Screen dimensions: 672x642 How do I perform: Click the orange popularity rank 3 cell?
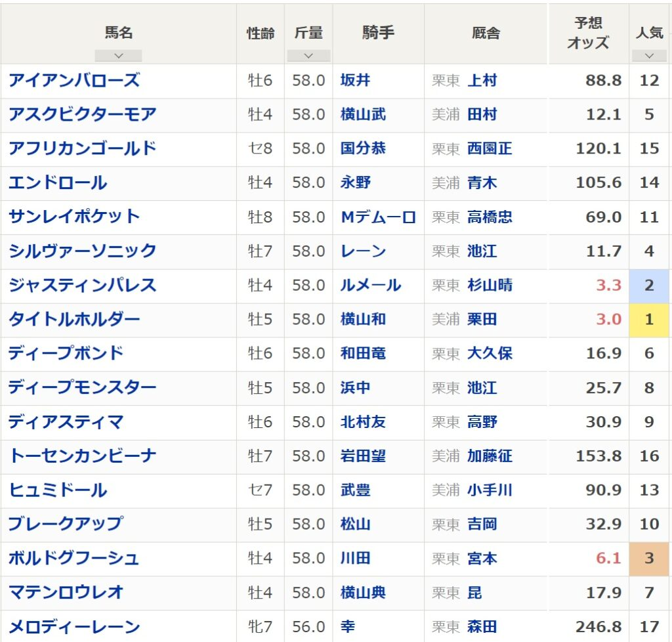point(649,559)
